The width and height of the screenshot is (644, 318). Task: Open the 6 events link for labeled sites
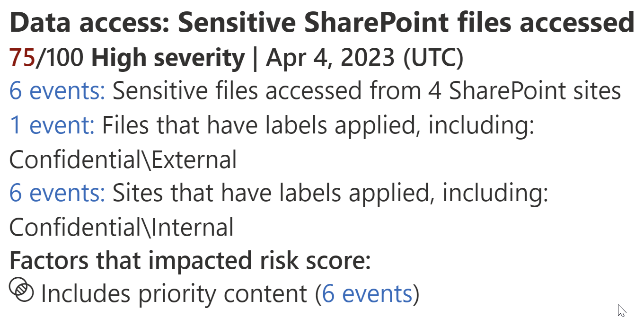(x=57, y=194)
